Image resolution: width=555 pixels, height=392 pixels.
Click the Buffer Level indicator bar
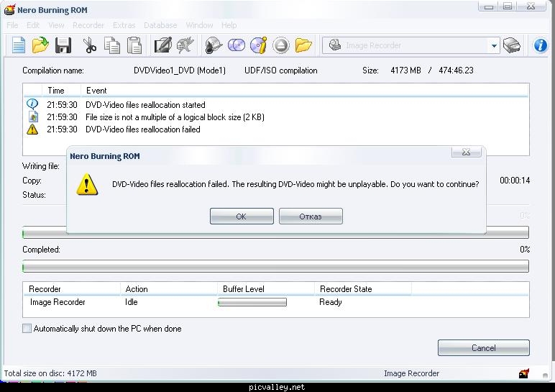coord(252,302)
